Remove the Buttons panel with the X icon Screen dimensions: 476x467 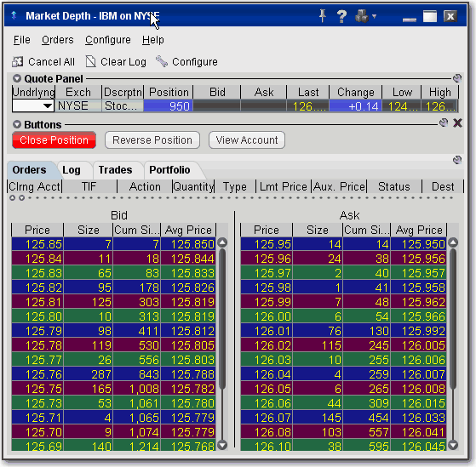[457, 122]
